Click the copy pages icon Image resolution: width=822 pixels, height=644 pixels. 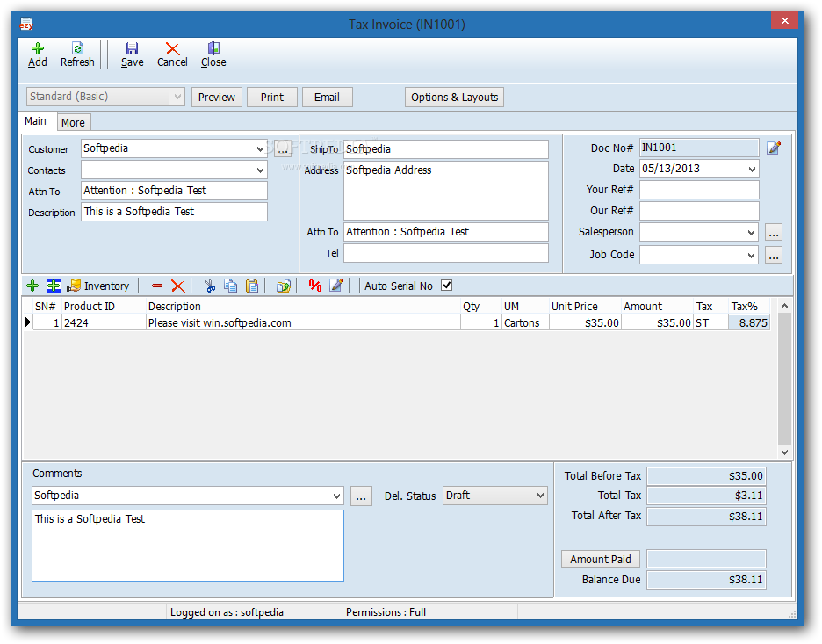coord(231,286)
